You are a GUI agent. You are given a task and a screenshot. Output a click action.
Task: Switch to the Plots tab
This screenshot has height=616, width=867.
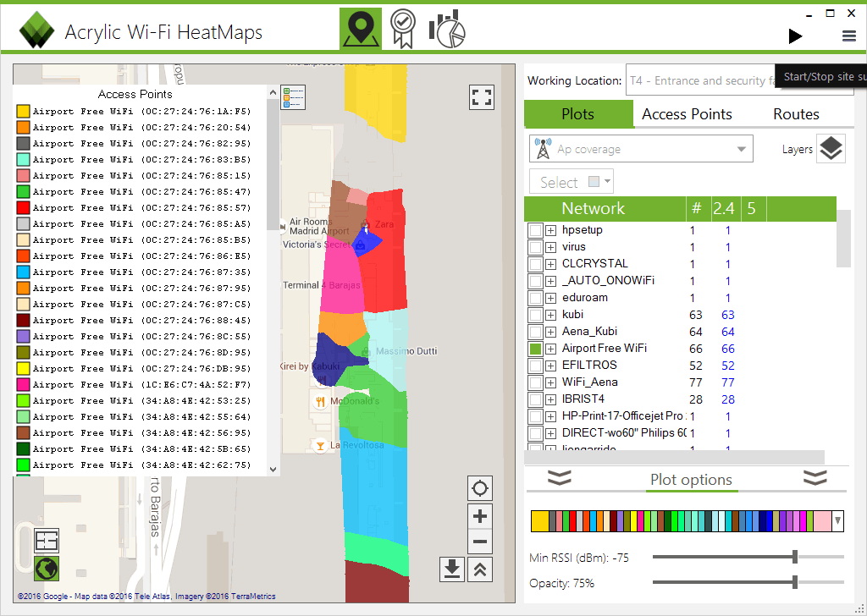pos(578,114)
